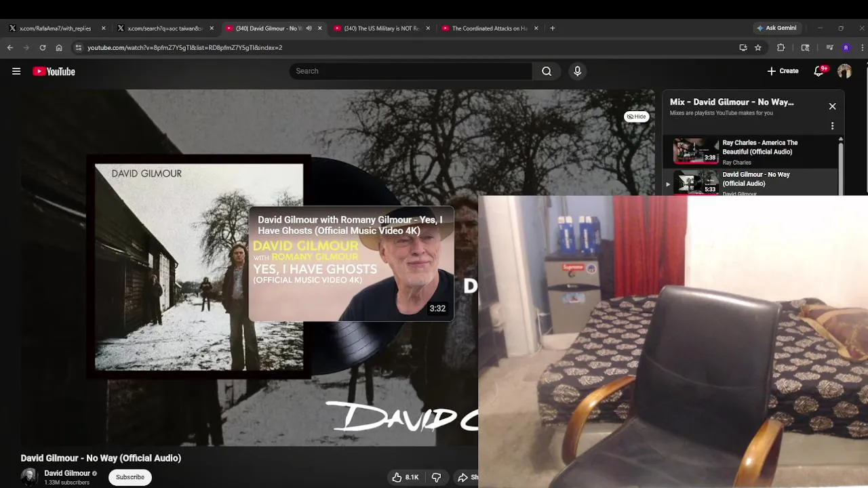The width and height of the screenshot is (868, 488).
Task: Open the YouTube account avatar menu
Action: [844, 71]
